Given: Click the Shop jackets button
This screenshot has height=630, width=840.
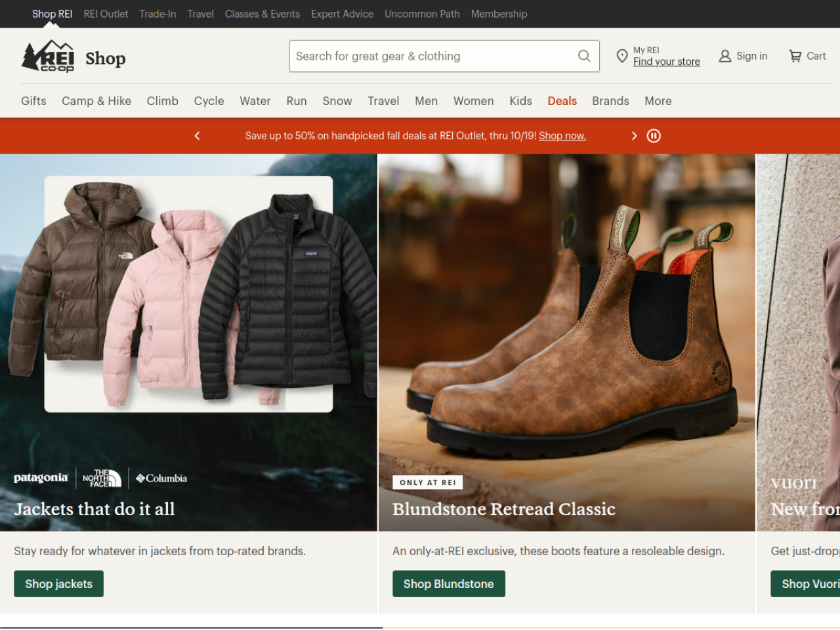Looking at the screenshot, I should (58, 584).
